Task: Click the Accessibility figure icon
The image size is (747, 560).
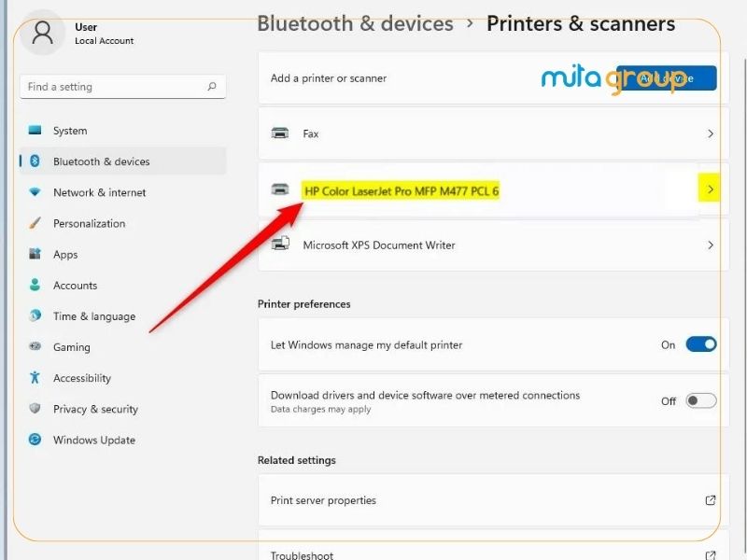Action: [x=35, y=378]
